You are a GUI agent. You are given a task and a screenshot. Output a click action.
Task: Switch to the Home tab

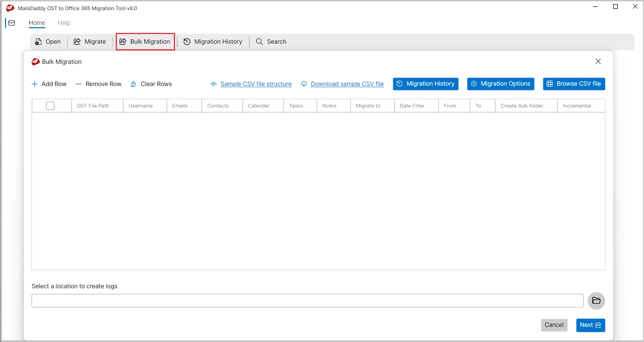[x=37, y=23]
